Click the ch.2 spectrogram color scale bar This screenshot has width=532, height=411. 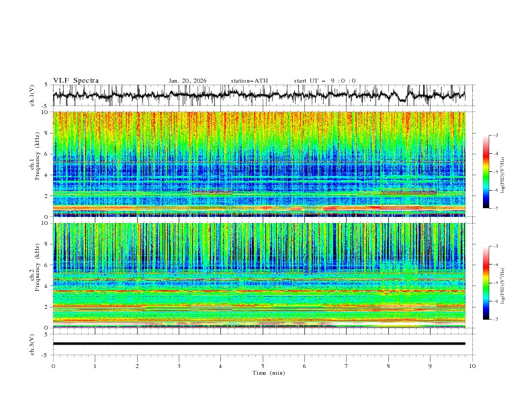pyautogui.click(x=486, y=283)
